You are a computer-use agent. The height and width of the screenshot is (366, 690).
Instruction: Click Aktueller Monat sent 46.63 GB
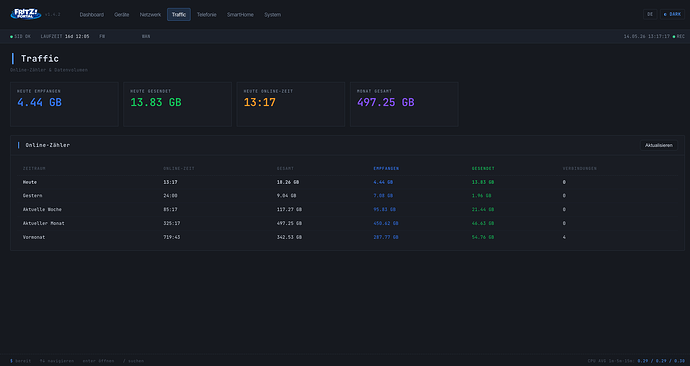[x=483, y=223]
